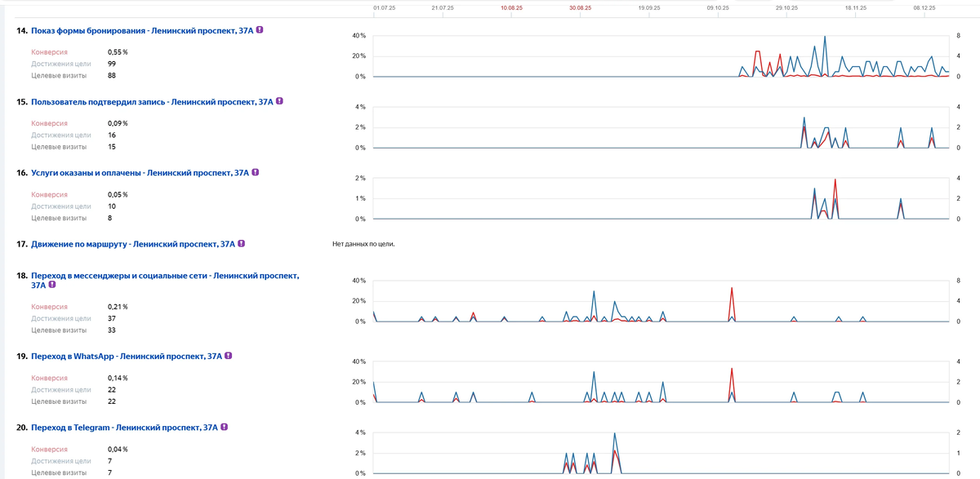980x479 pixels.
Task: Click 'Нет данных по цели.' message
Action: click(363, 243)
